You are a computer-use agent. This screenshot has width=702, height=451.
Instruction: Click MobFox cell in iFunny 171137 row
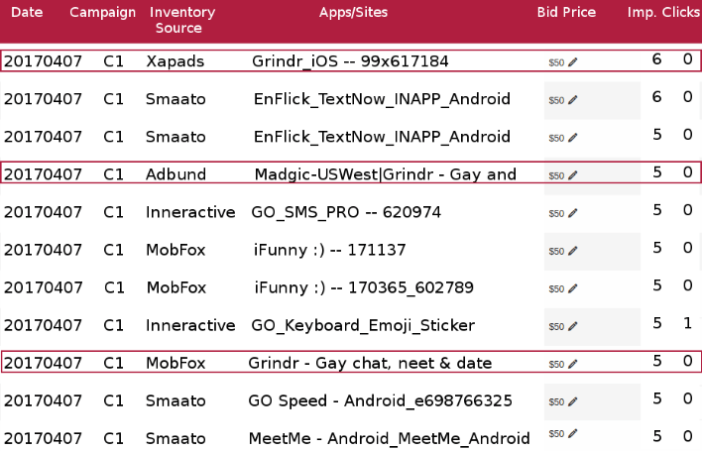[x=176, y=249]
